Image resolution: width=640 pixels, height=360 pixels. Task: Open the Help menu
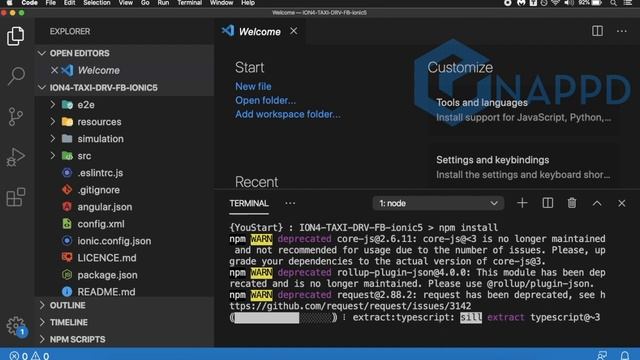click(248, 3)
